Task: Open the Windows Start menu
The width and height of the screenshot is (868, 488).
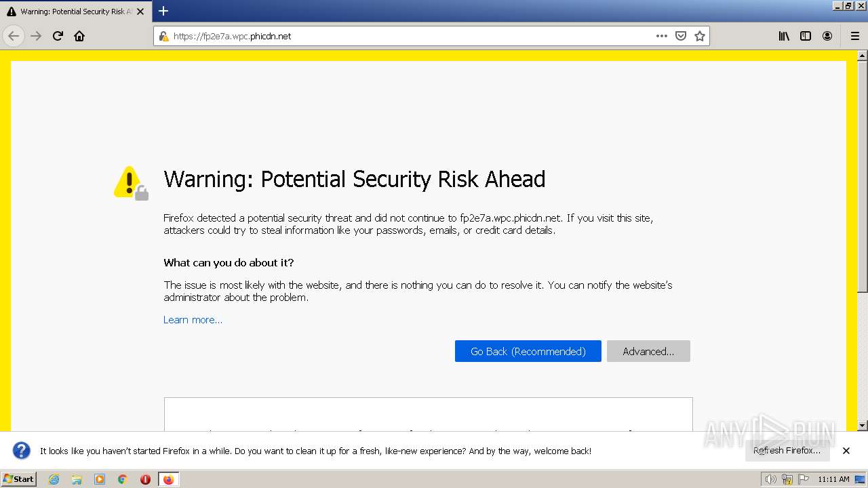Action: click(19, 479)
